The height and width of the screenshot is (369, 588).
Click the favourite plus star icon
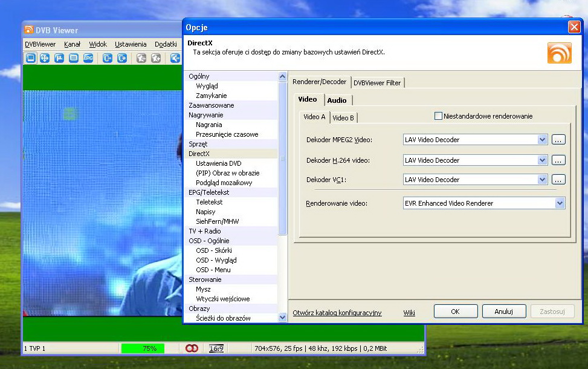click(156, 58)
